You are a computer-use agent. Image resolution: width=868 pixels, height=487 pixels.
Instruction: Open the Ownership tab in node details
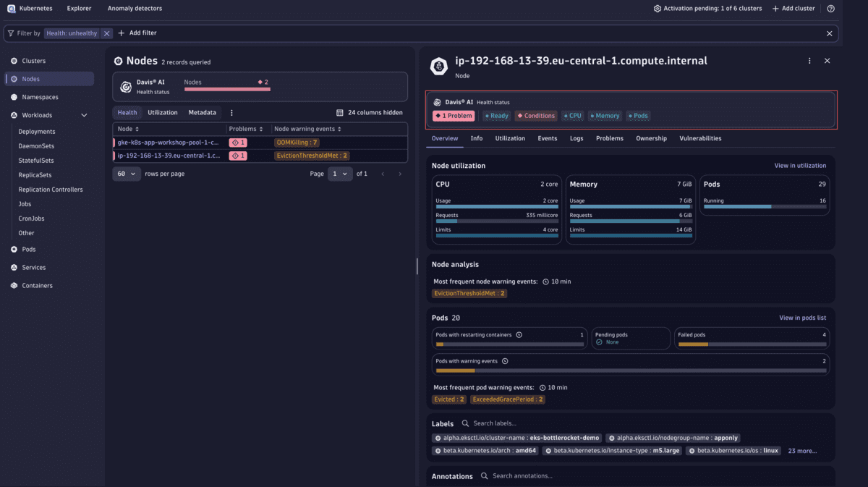pyautogui.click(x=652, y=138)
